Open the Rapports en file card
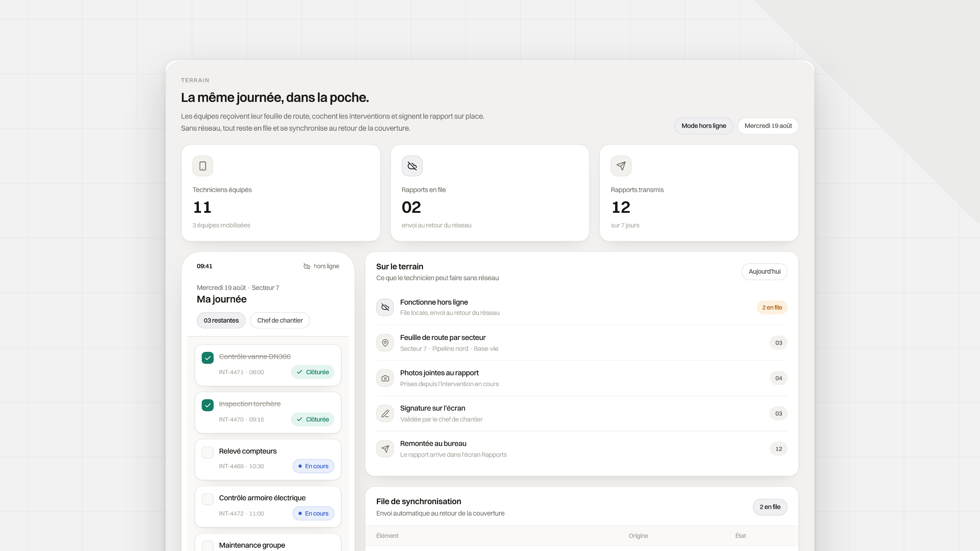The height and width of the screenshot is (551, 980). coord(490,193)
